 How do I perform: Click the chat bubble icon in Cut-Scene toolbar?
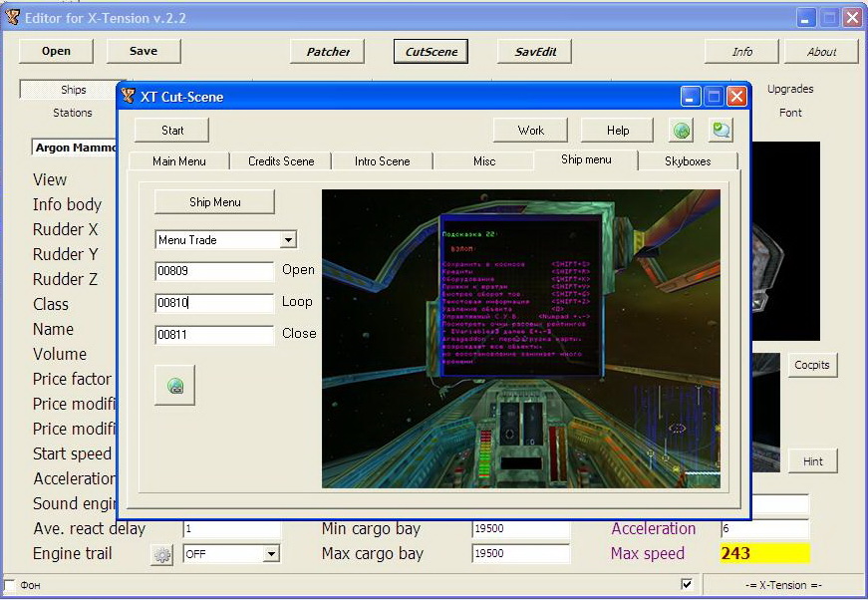pos(721,130)
